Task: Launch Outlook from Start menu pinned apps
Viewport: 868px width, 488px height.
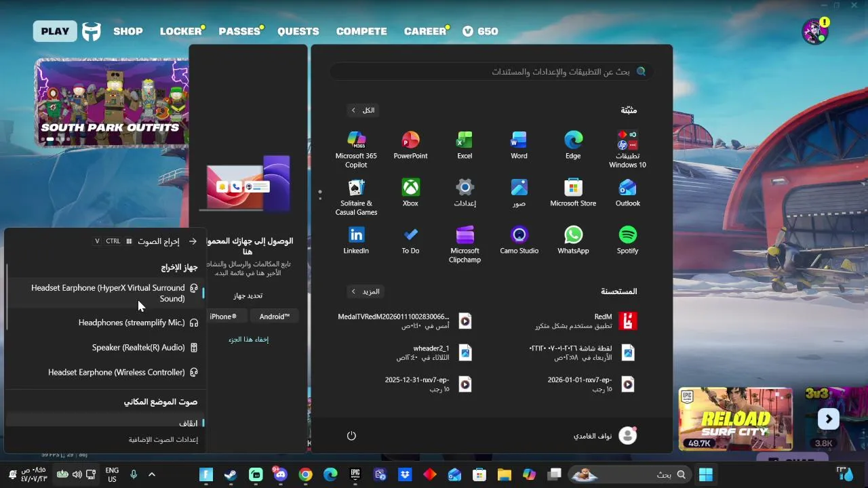Action: (627, 193)
